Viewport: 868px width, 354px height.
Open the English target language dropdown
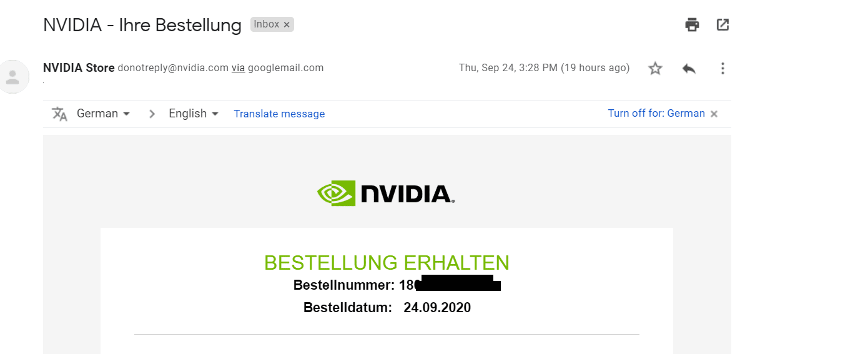(x=194, y=114)
